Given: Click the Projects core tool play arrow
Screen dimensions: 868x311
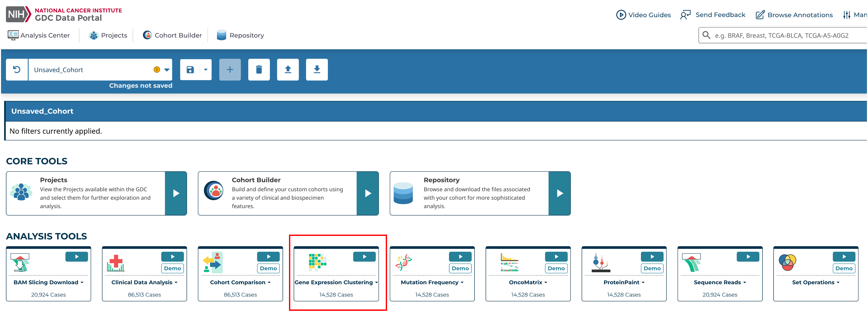Looking at the screenshot, I should tap(176, 193).
